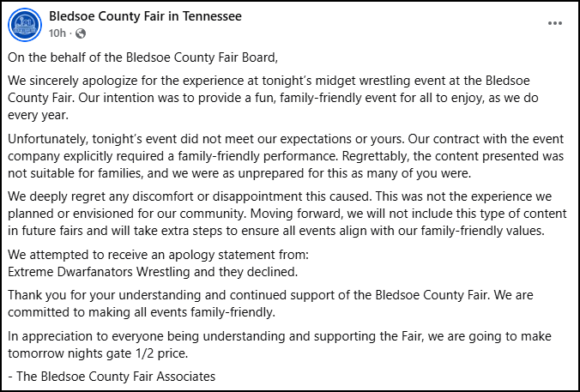
Task: Click the "Extreme Dwarfanators Wrestling" text
Action: [99, 272]
